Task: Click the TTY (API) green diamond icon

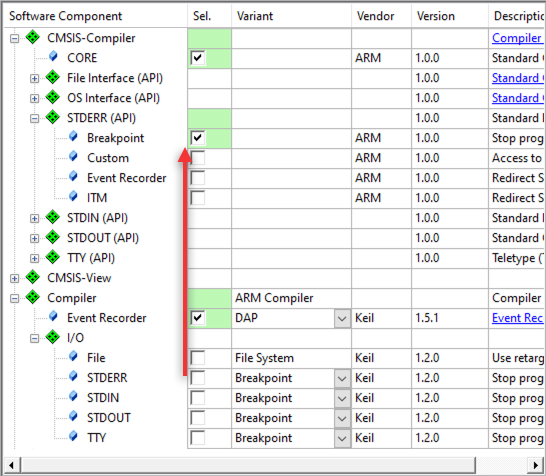Action: [53, 257]
